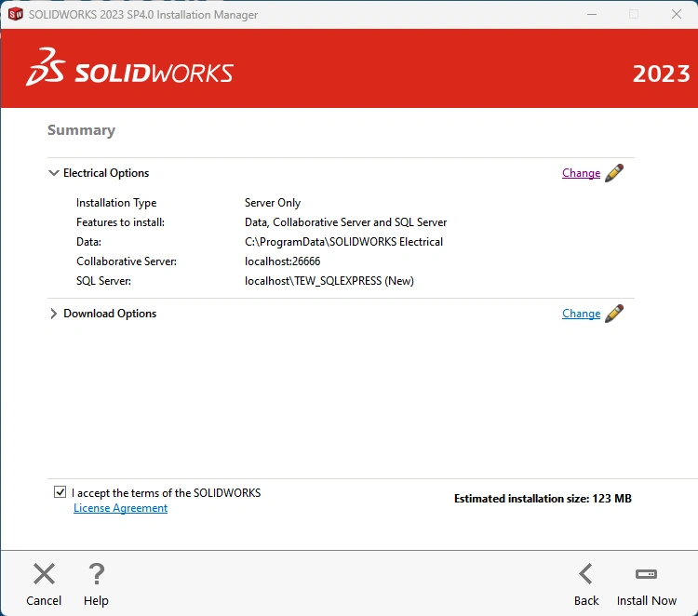Click the Download Options heading text
The width and height of the screenshot is (698, 616).
point(110,314)
